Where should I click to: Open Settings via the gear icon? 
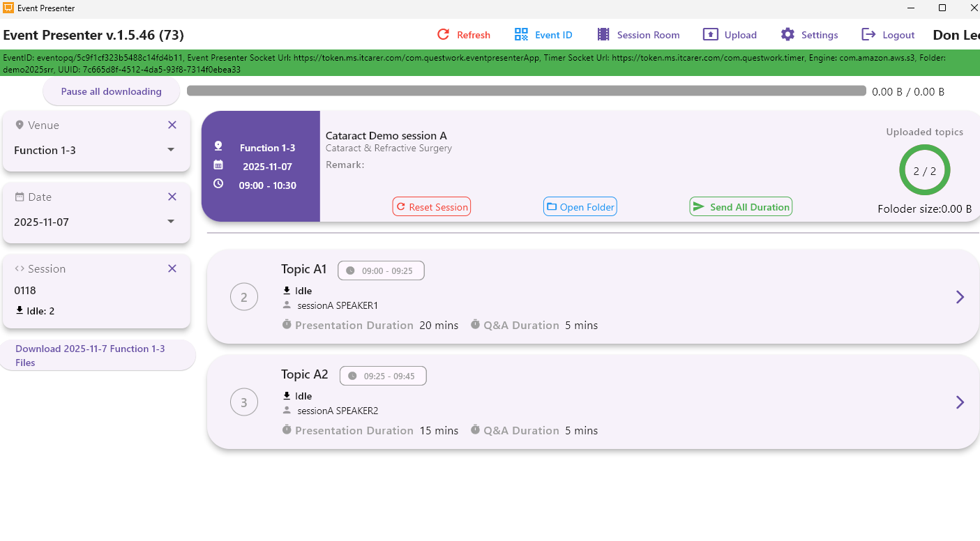click(787, 35)
